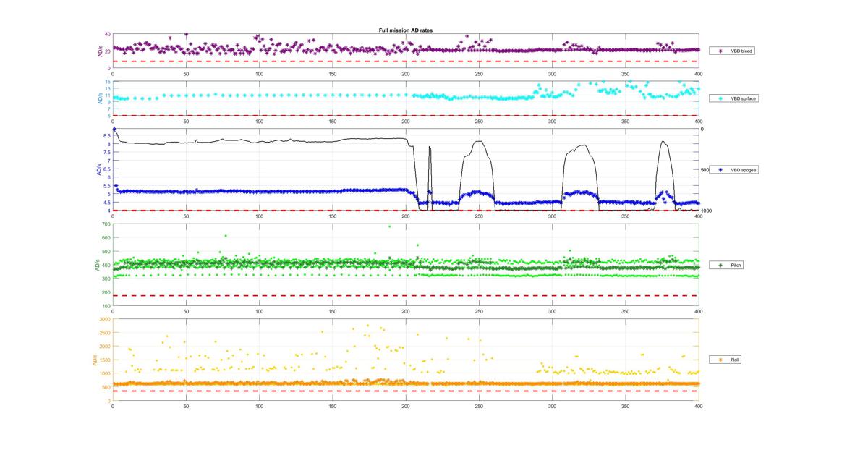Viewport: 868px width, 450px height.
Task: Select the 'Pitch' legend label
Action: coord(736,266)
